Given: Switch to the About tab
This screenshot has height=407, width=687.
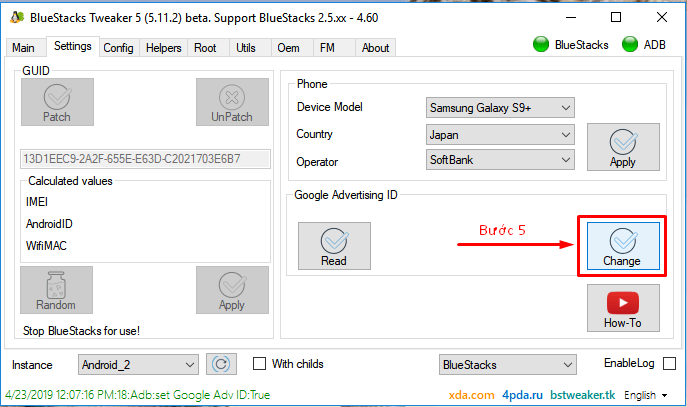Looking at the screenshot, I should pyautogui.click(x=375, y=48).
